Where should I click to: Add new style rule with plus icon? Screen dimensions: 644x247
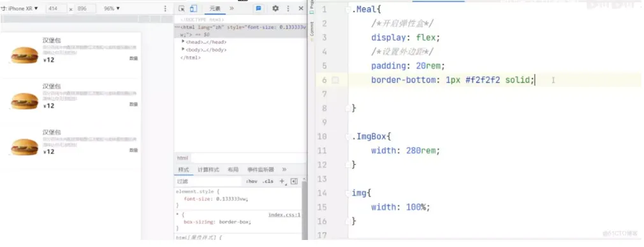point(282,181)
